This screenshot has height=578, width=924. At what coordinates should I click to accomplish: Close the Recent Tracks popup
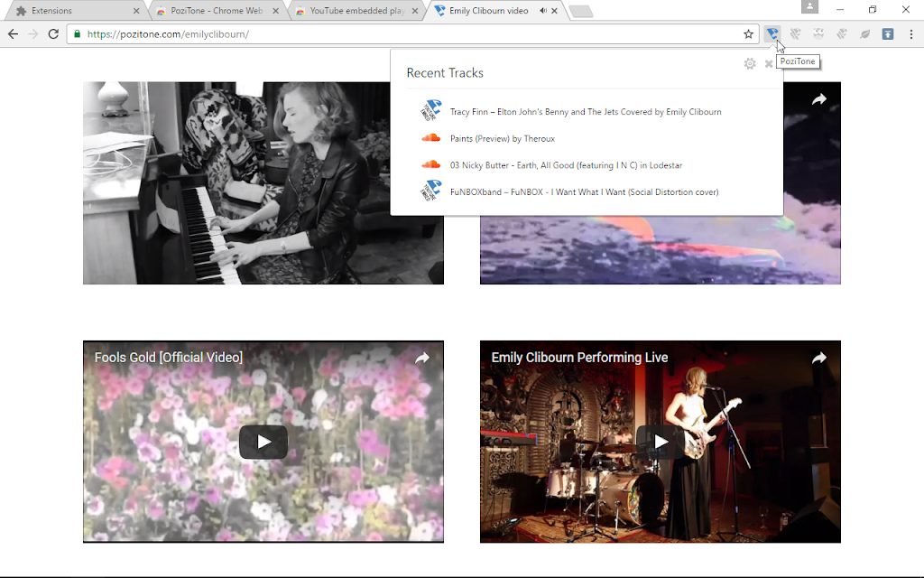[x=769, y=64]
